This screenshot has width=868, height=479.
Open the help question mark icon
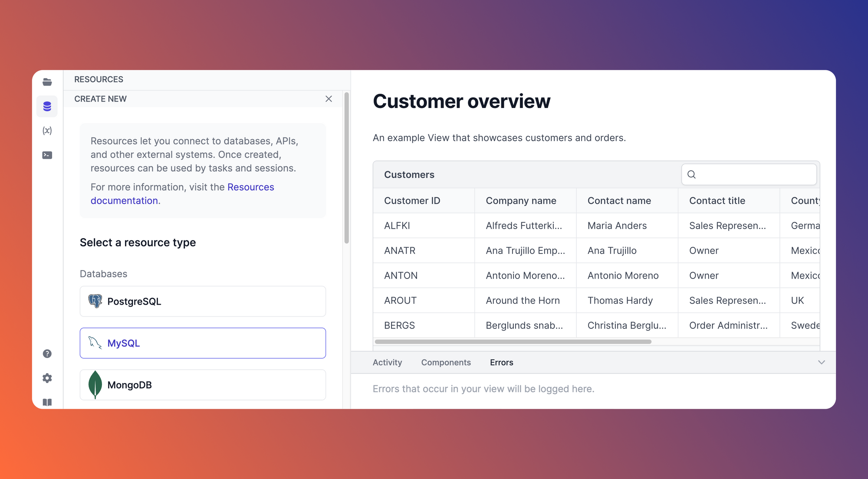(x=47, y=354)
